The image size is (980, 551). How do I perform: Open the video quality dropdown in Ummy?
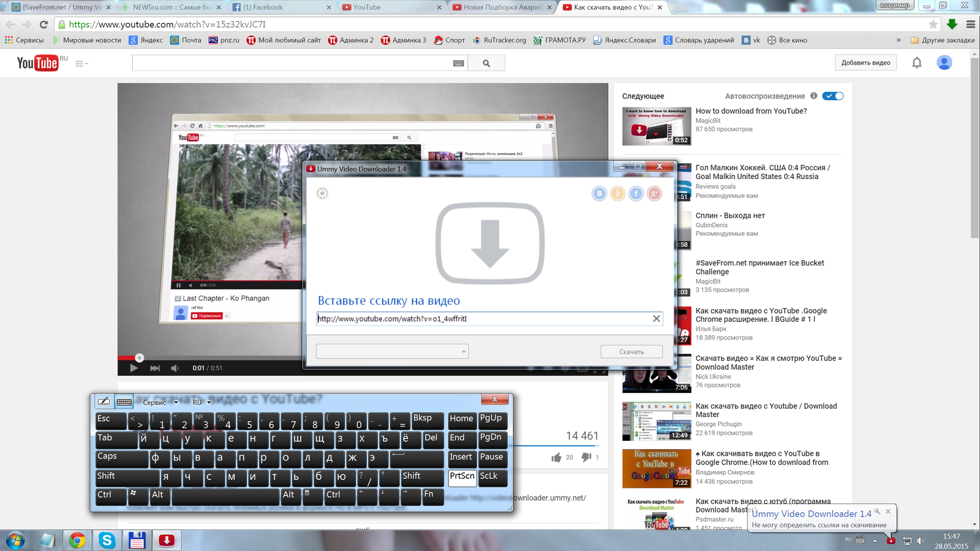tap(392, 351)
